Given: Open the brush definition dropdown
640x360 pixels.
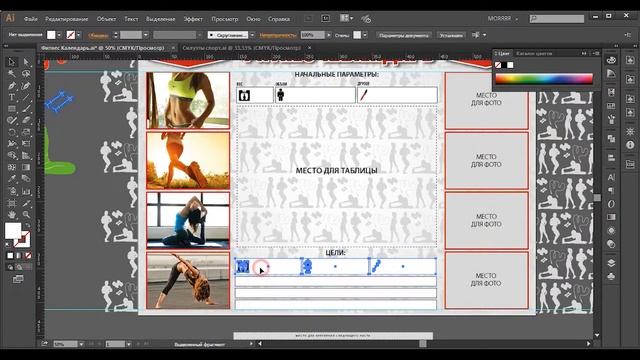Looking at the screenshot, I should 252,35.
